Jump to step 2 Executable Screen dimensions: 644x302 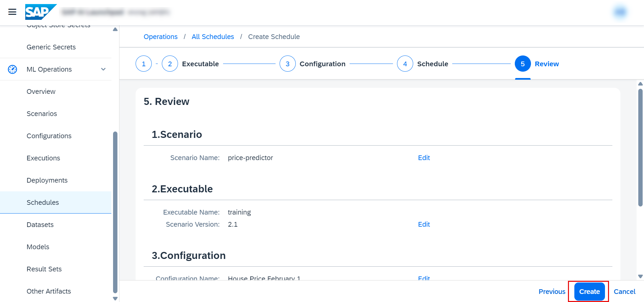(x=170, y=64)
